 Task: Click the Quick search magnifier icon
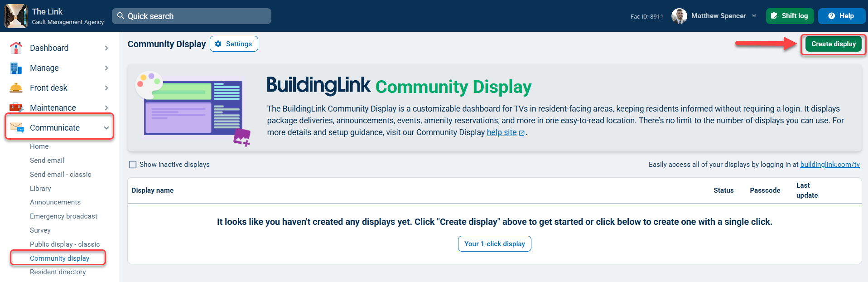click(x=121, y=16)
